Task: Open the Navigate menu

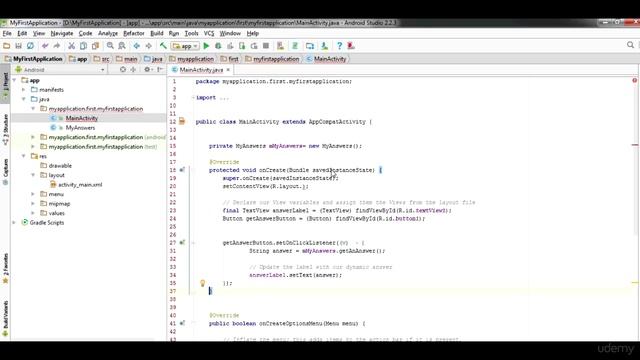Action: coord(62,33)
